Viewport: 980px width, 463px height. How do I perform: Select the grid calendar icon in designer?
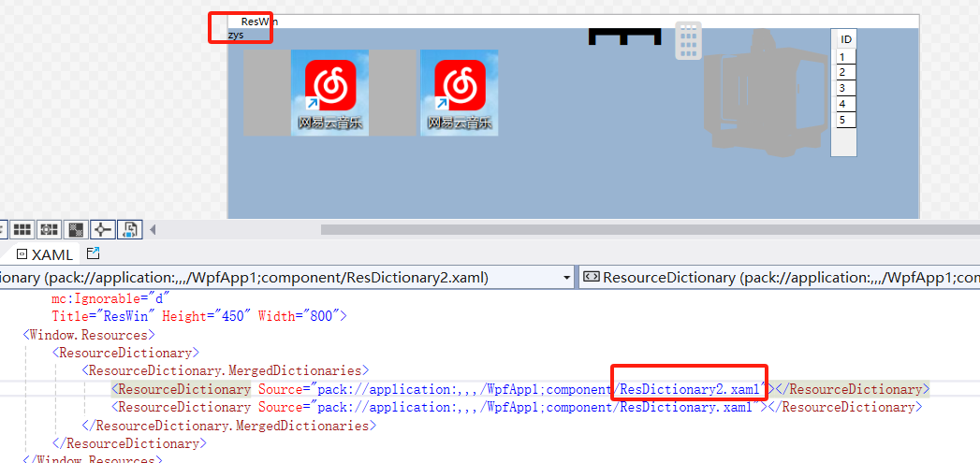pos(688,40)
